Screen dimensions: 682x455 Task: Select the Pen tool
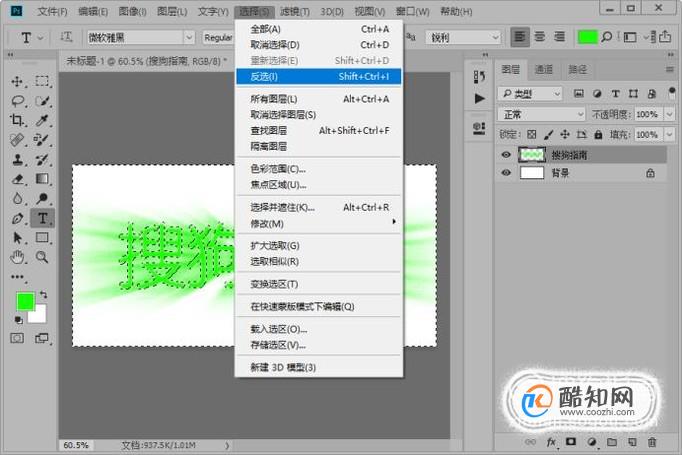pos(17,218)
